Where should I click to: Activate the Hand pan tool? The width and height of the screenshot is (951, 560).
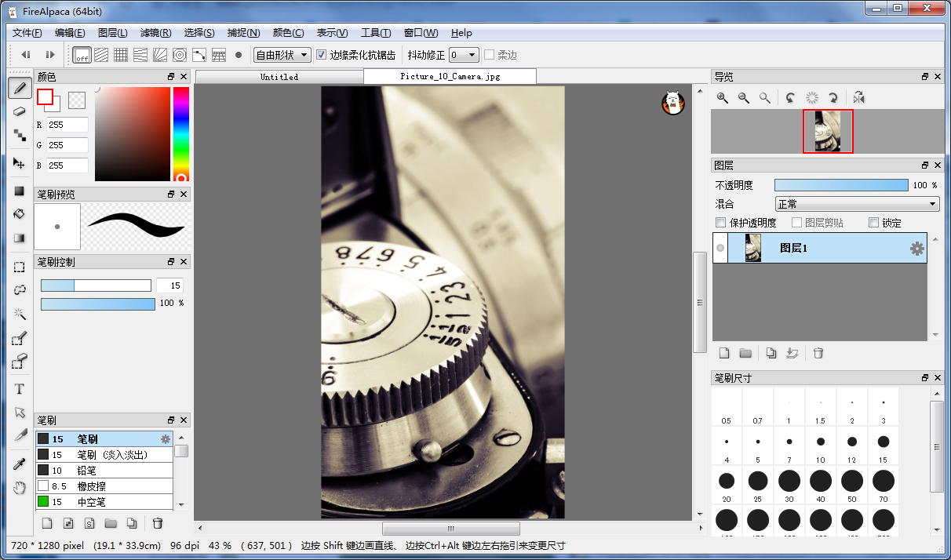pyautogui.click(x=20, y=488)
